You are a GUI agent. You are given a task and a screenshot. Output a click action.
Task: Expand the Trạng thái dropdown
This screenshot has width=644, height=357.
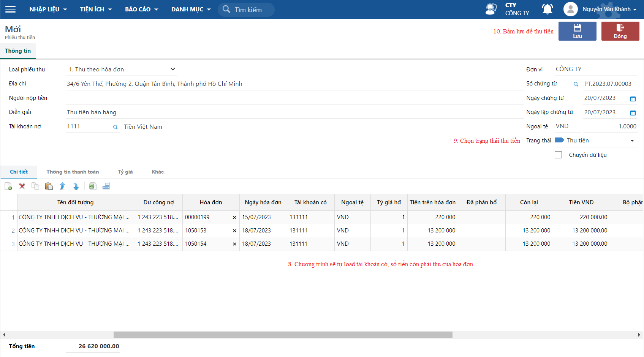632,141
